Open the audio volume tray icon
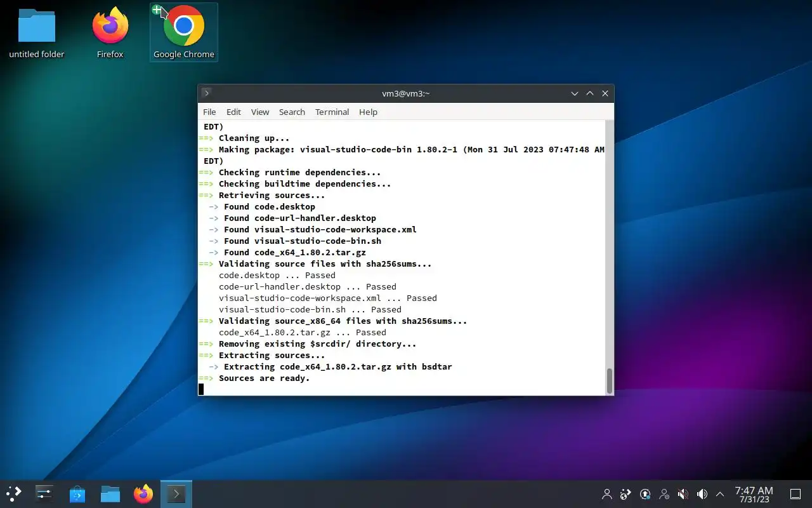This screenshot has height=508, width=812. 702,494
